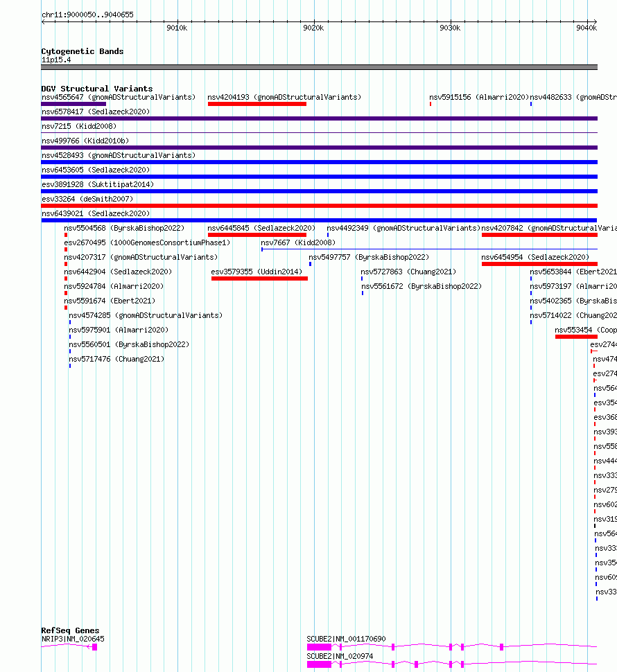617x672 pixels.
Task: Click the 9030k ruler tick label
Action: [450, 28]
